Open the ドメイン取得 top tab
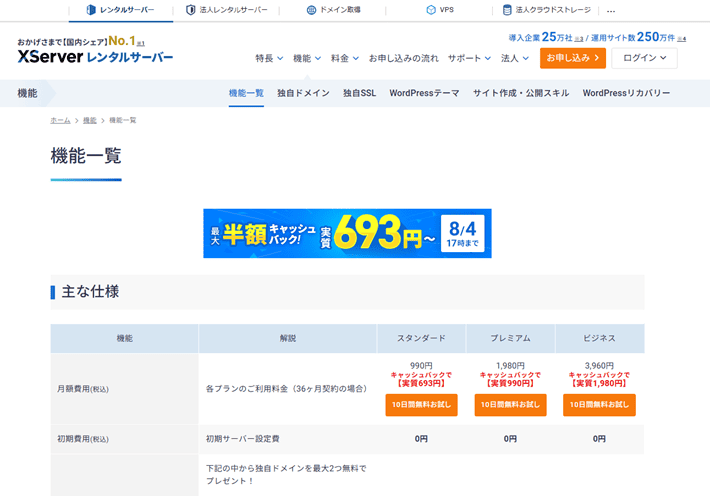This screenshot has width=710, height=496. (333, 10)
